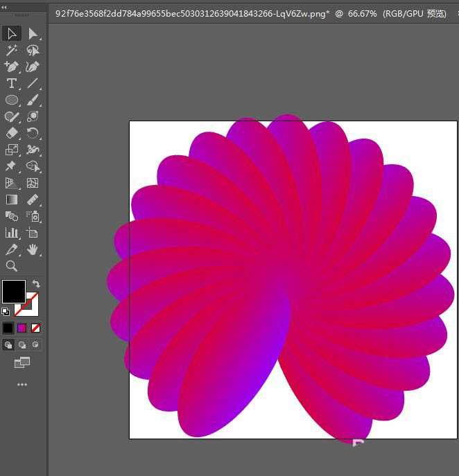Image resolution: width=459 pixels, height=476 pixels.
Task: Activate the Rotate tool
Action: (33, 133)
